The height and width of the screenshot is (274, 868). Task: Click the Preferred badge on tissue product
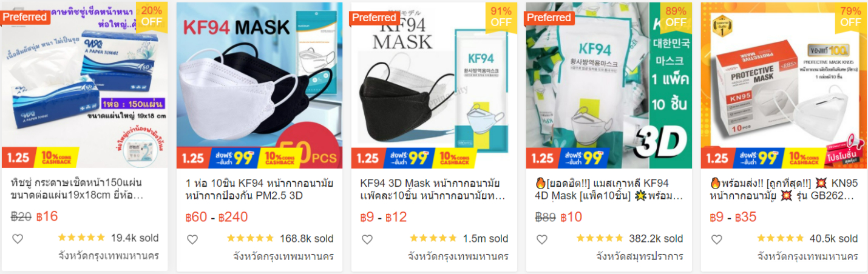(25, 17)
